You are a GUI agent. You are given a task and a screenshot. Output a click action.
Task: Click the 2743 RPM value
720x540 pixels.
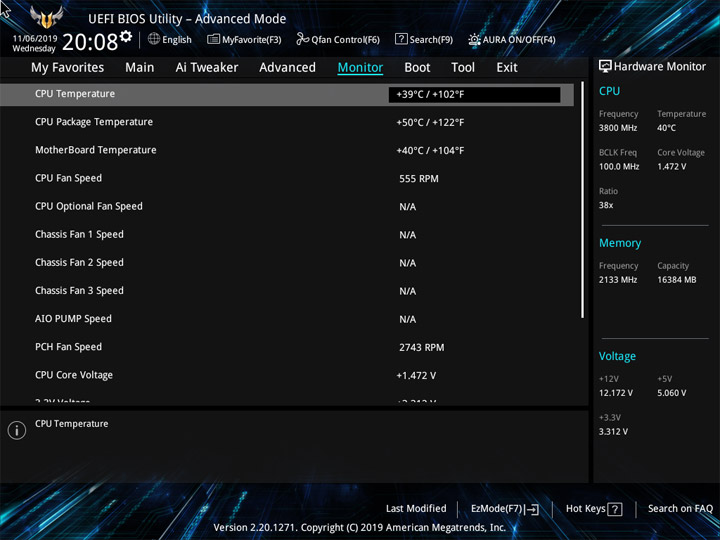[422, 348]
